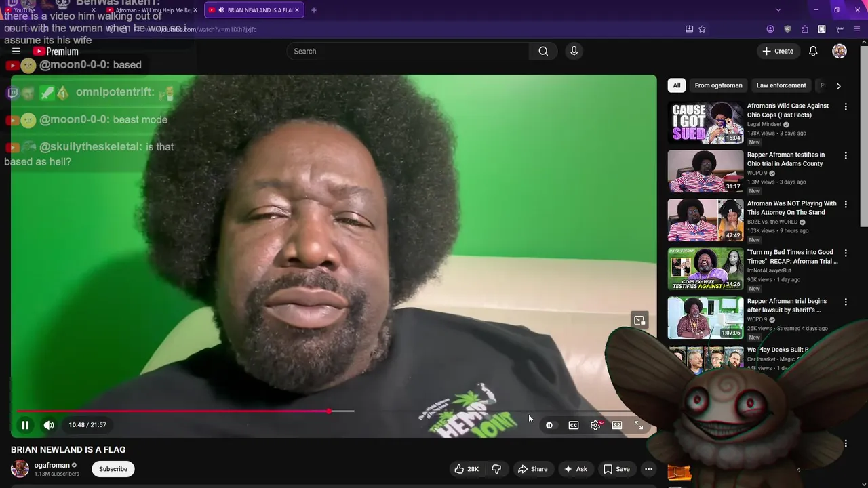Viewport: 868px width, 488px height.
Task: Open options for Rapper Afroman testifies video
Action: (846, 155)
